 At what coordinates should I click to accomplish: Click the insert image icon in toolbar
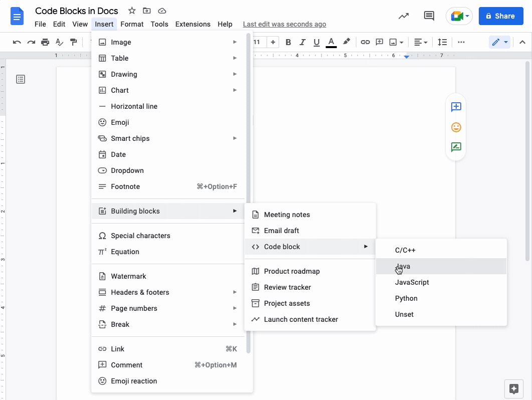[392, 42]
